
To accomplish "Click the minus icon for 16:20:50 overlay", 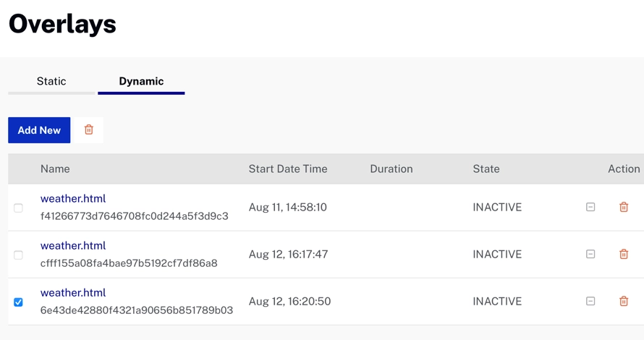I will pos(590,302).
